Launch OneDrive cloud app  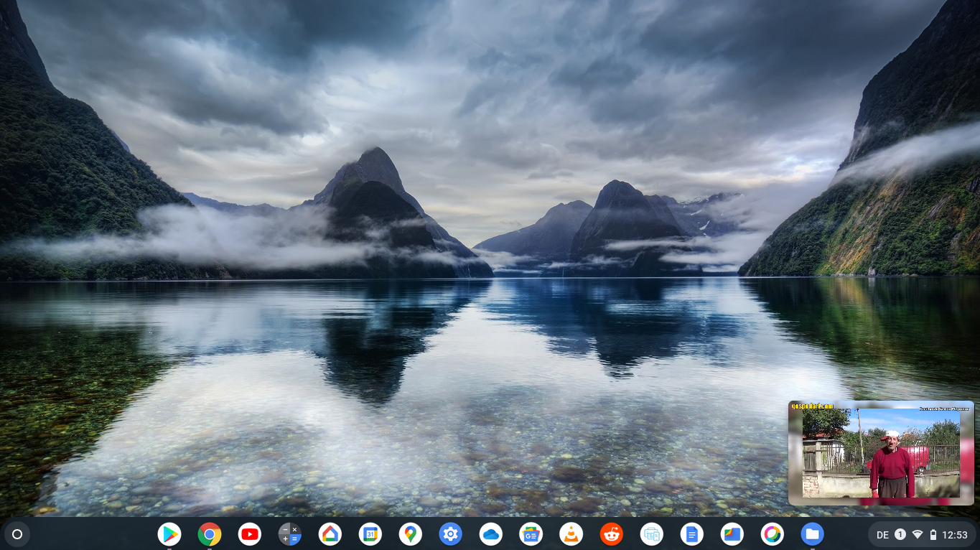[x=491, y=534]
